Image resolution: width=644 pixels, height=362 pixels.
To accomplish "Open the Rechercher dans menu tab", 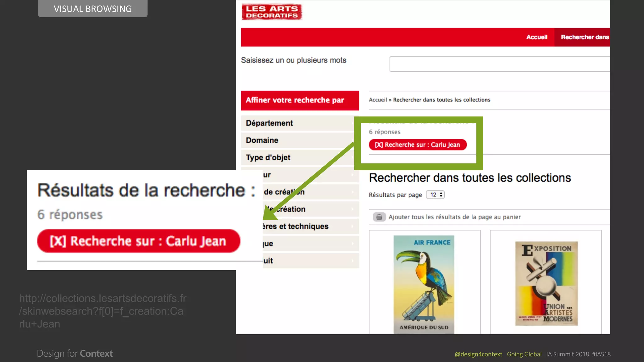I will (582, 37).
